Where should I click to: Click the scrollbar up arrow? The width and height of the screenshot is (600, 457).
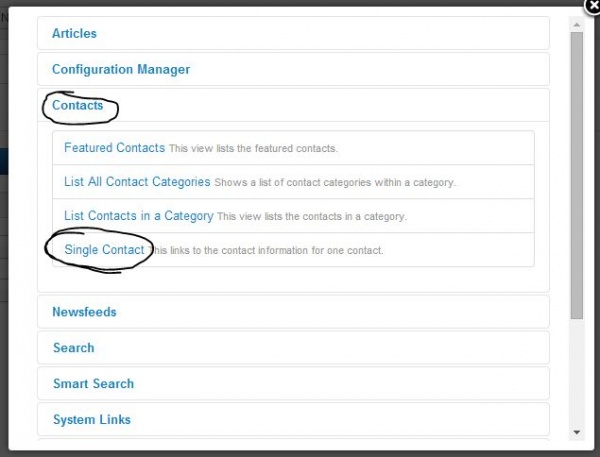coord(576,21)
